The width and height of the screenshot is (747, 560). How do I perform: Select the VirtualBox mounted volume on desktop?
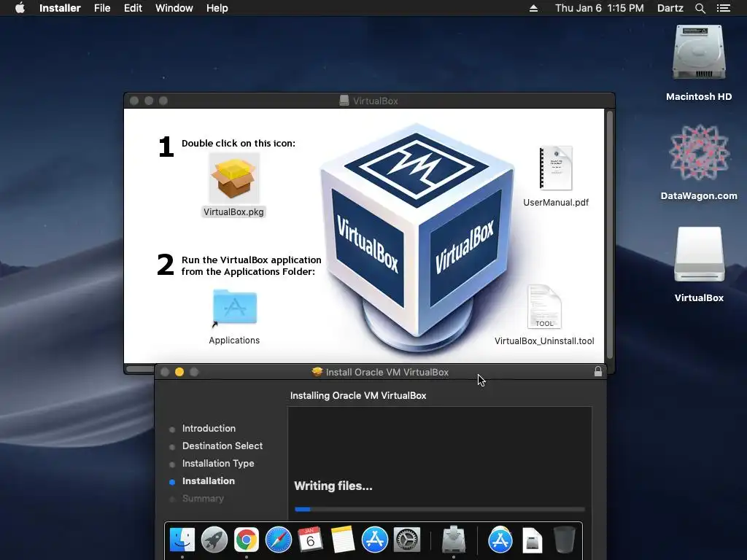tap(699, 254)
